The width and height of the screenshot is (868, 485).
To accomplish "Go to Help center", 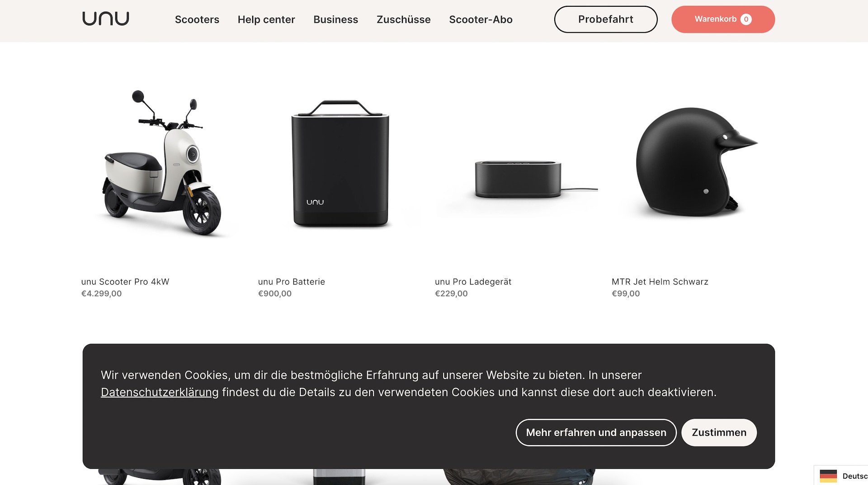I will (x=266, y=19).
